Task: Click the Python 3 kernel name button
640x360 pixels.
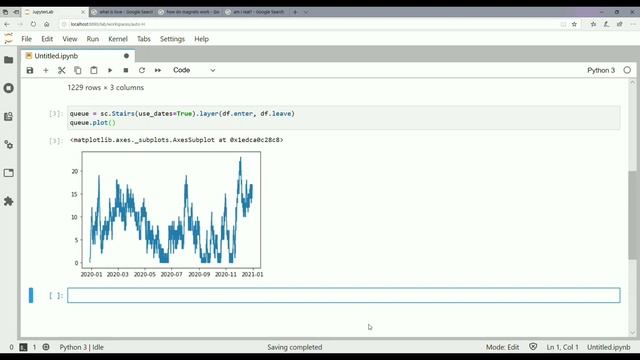Action: 601,70
